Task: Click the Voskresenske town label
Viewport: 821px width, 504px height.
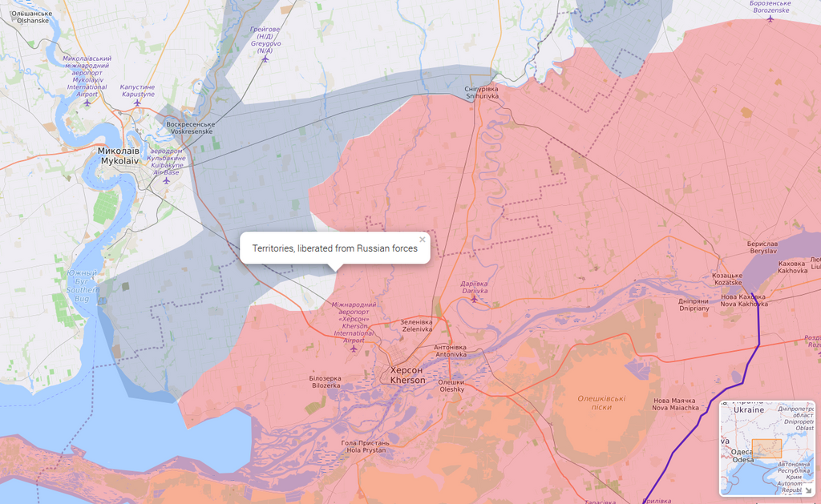Action: point(191,127)
